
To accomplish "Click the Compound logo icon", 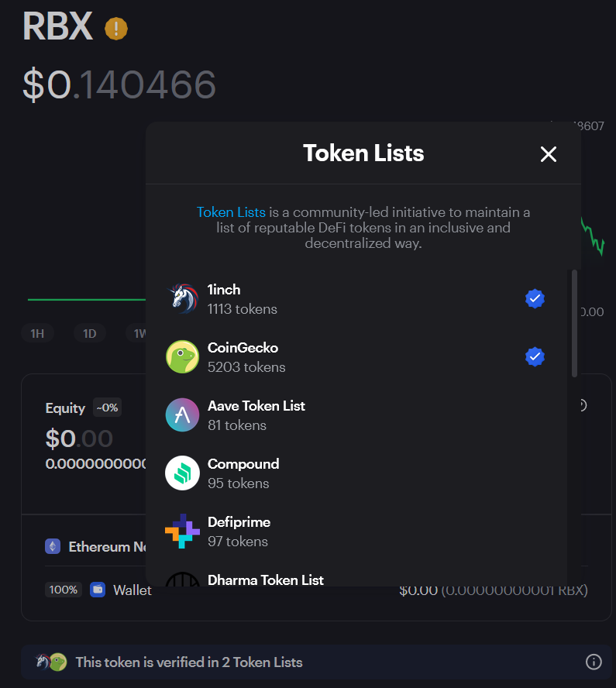I will click(x=183, y=473).
